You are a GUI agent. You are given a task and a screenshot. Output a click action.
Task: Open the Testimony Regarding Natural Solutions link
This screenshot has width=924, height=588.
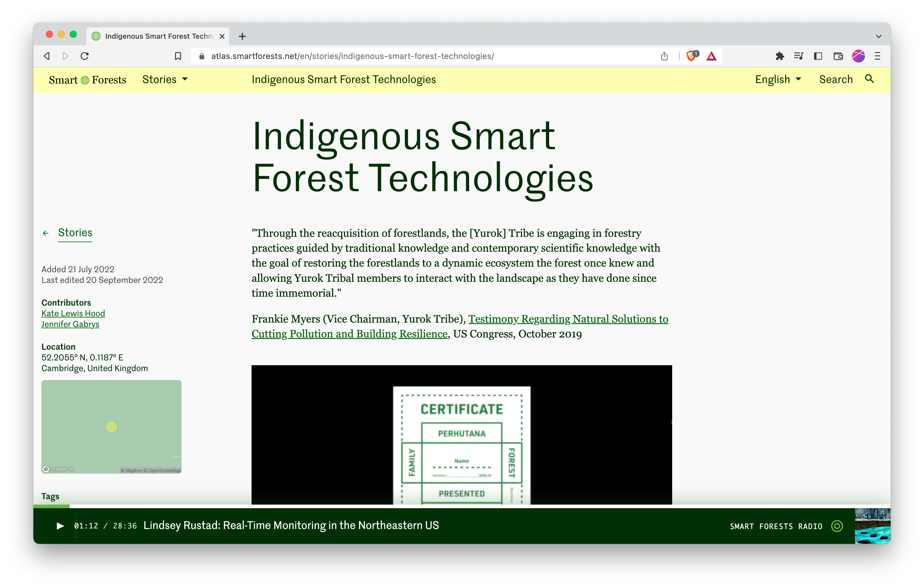[460, 326]
